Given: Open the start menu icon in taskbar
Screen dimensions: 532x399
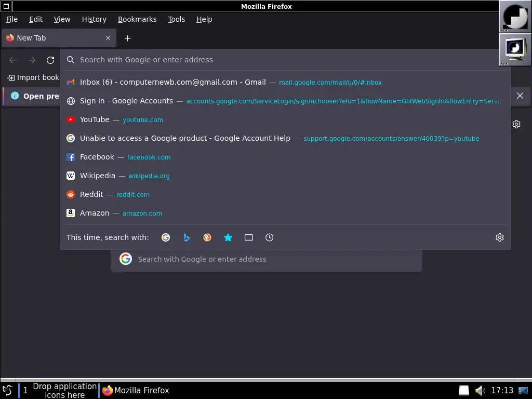Looking at the screenshot, I should tap(7, 391).
